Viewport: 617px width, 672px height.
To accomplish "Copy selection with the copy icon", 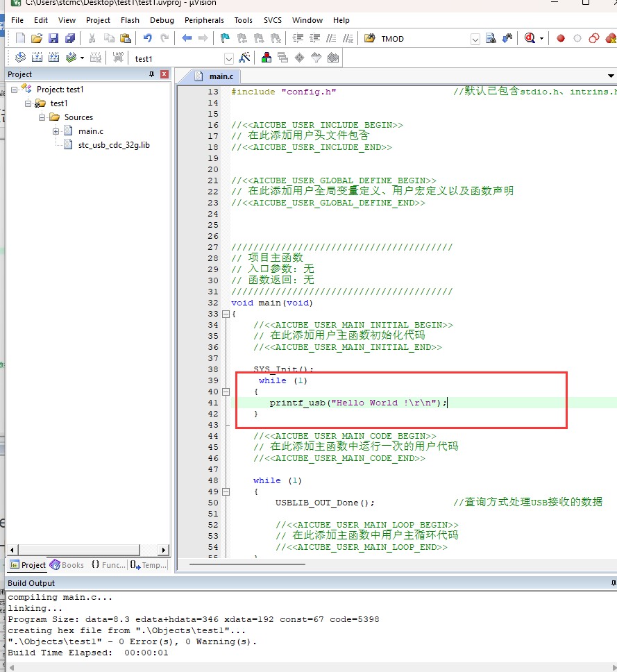I will [x=109, y=39].
